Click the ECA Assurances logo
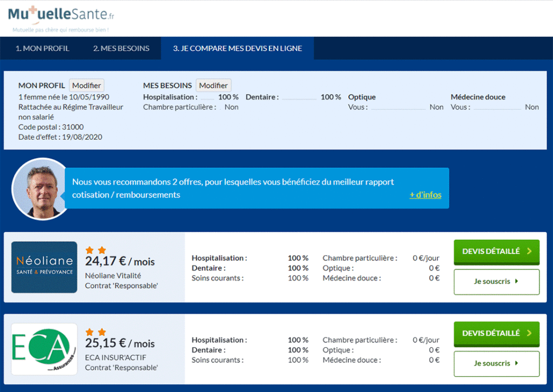The height and width of the screenshot is (392, 553). point(44,349)
